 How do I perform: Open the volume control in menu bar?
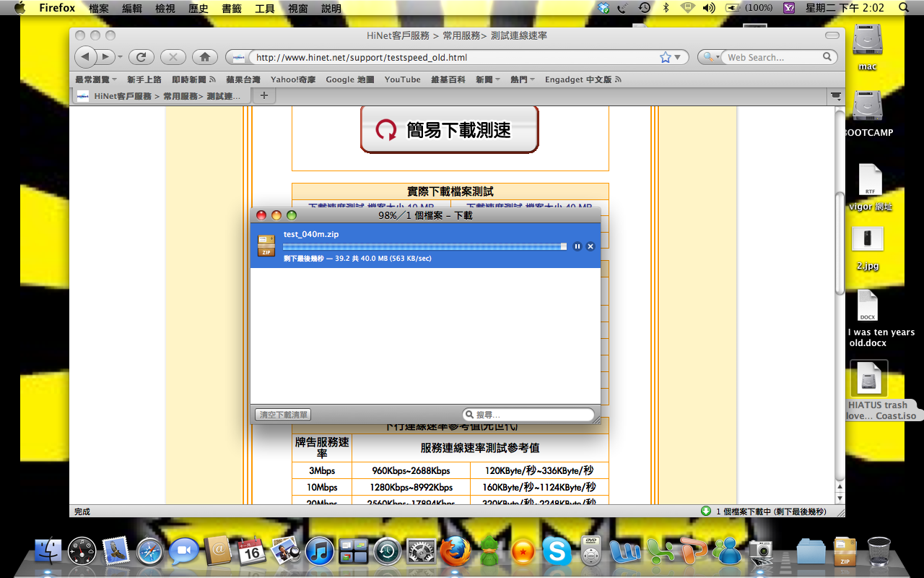pyautogui.click(x=709, y=8)
